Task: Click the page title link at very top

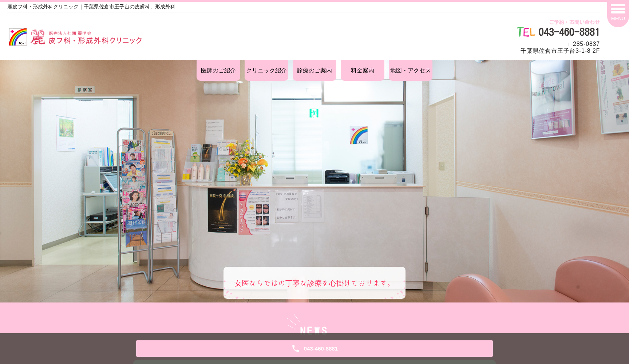Action: 91,6
